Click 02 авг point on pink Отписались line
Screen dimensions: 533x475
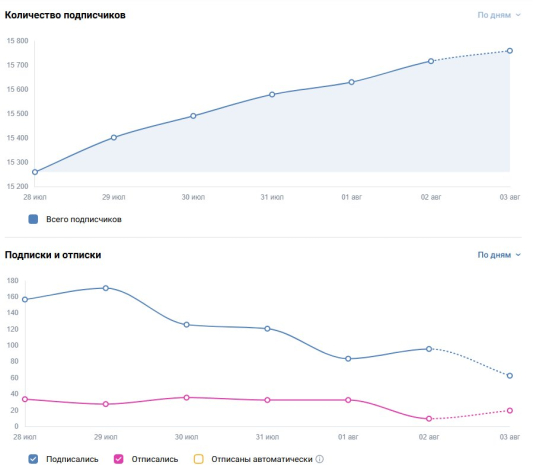(x=429, y=419)
